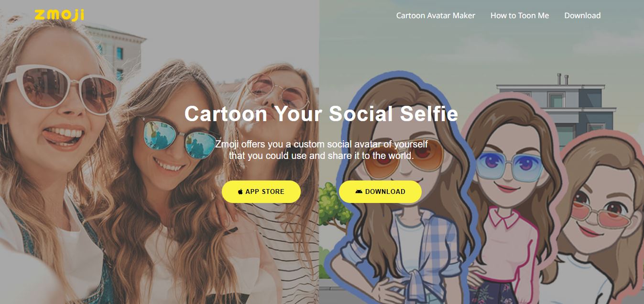This screenshot has height=304, width=644.
Task: Click the yellow zmoji logo
Action: (x=59, y=14)
